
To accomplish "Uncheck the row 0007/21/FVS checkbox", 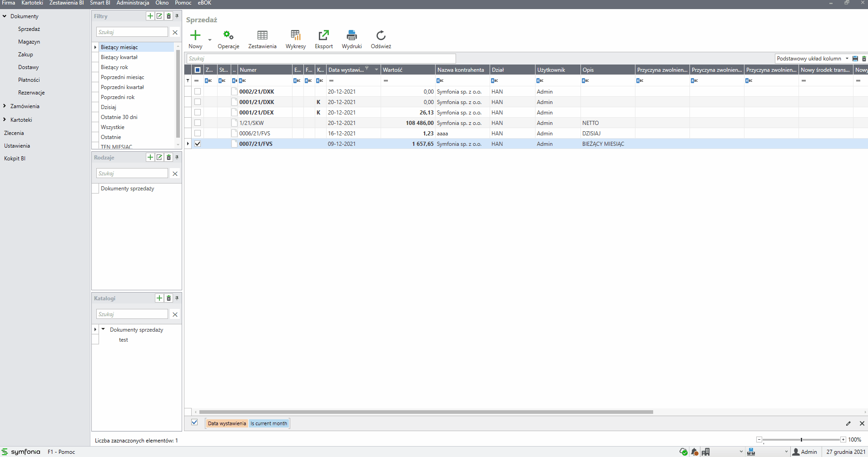I will [x=198, y=144].
